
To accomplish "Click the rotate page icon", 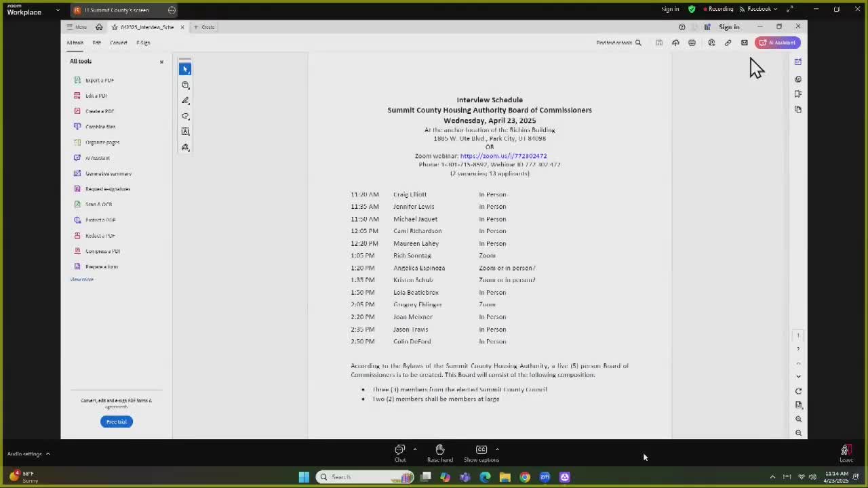I will (x=798, y=391).
